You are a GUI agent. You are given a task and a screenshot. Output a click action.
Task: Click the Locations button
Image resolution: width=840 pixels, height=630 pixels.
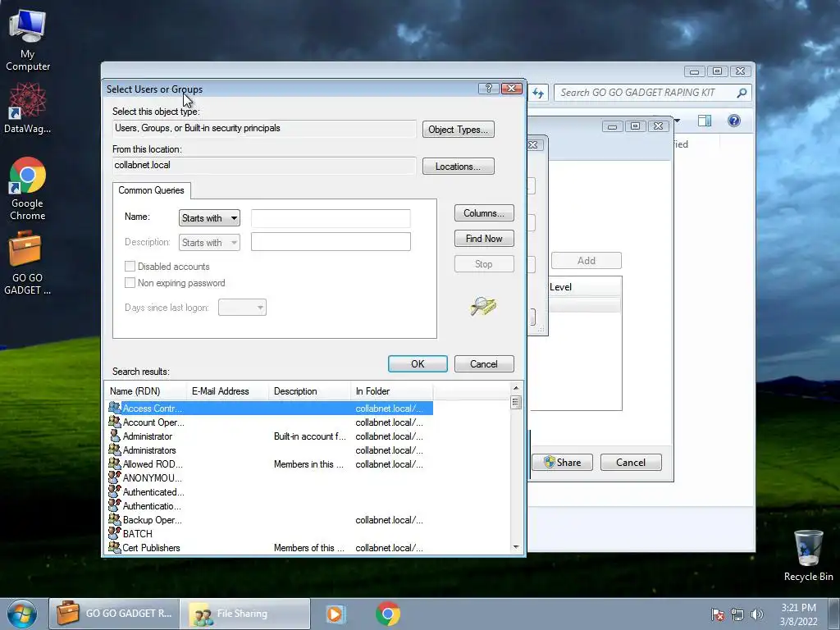tap(458, 167)
